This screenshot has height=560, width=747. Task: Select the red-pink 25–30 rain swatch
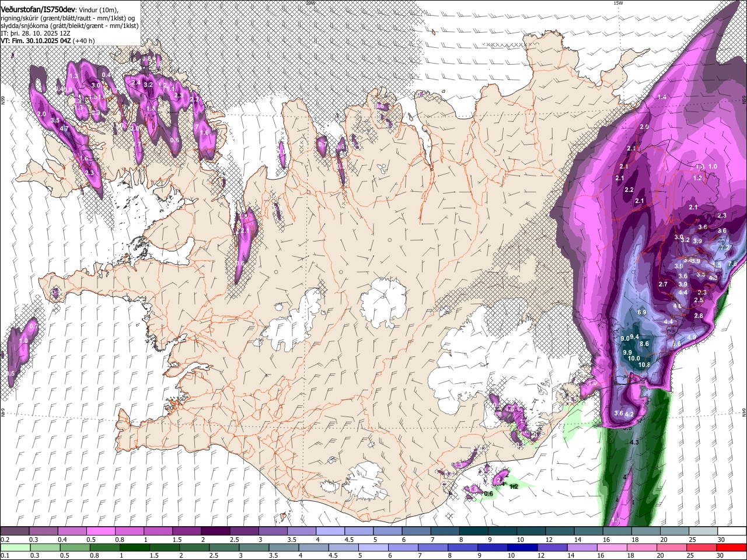pyautogui.click(x=702, y=548)
